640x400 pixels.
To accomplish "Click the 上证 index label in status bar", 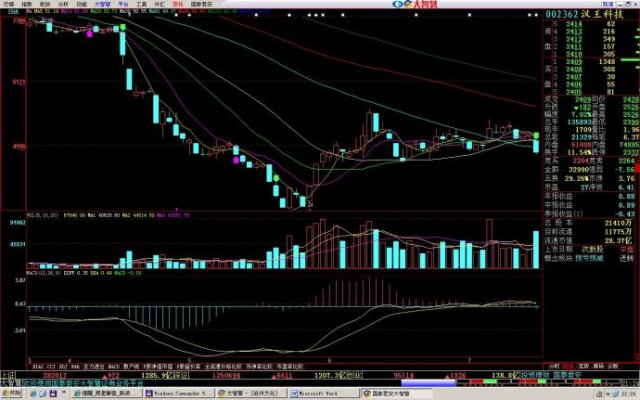I will tap(8, 375).
